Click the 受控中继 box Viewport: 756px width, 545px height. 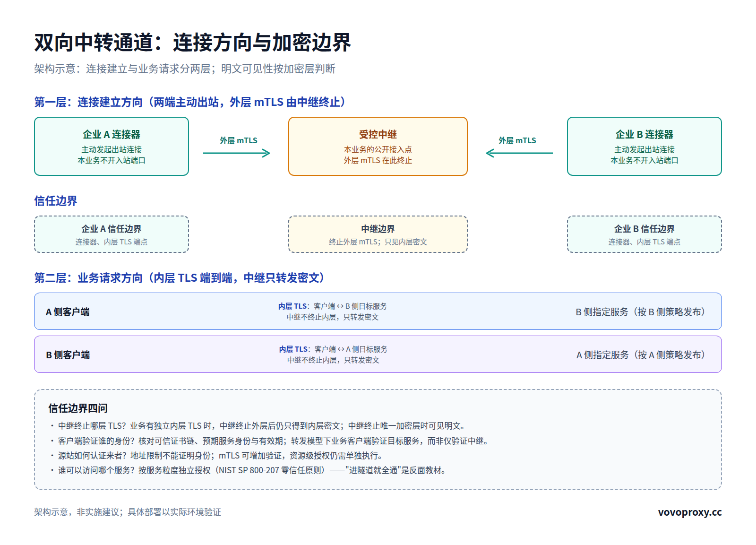coord(378,147)
